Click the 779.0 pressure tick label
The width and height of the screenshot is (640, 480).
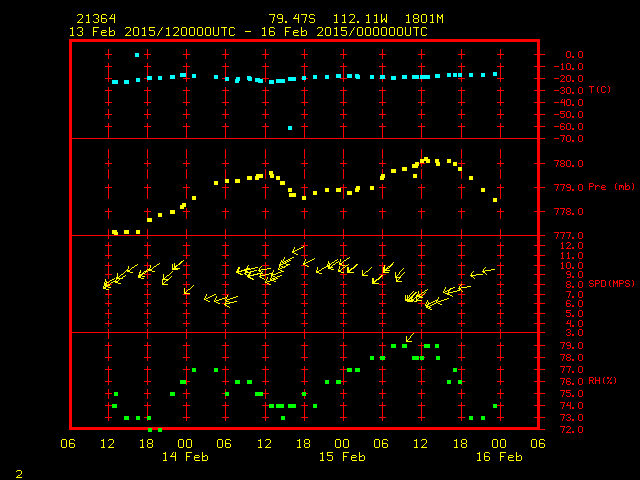tap(569, 188)
